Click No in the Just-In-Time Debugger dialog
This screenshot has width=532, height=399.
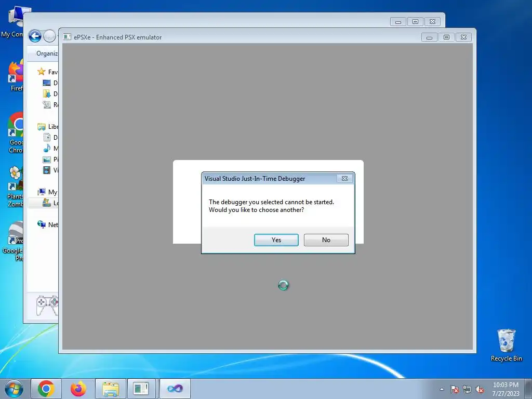click(x=326, y=240)
